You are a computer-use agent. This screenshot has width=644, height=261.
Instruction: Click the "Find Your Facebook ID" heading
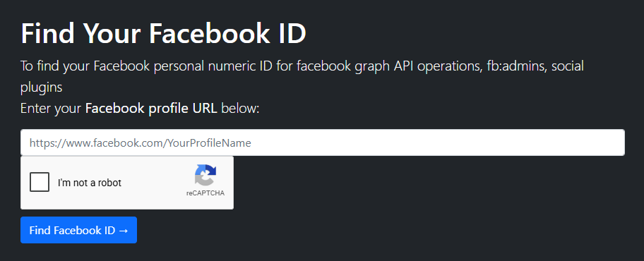pos(163,33)
